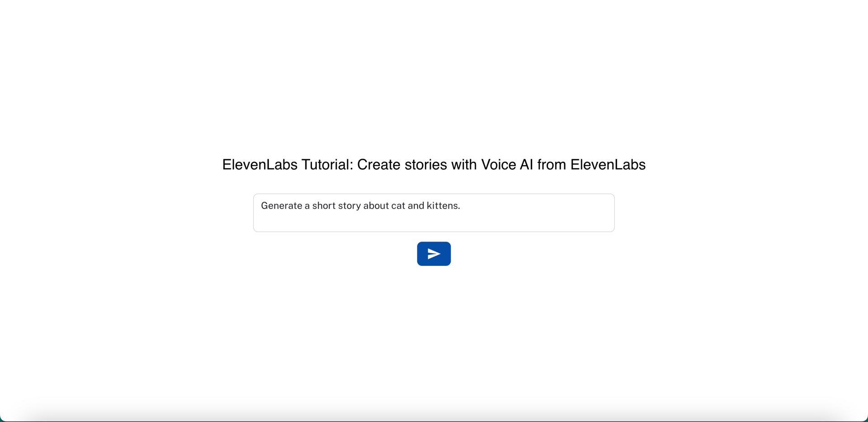Screen dimensions: 868x422
Task: Click "ElevenLabs" right after "from" in heading
Action: pos(608,165)
